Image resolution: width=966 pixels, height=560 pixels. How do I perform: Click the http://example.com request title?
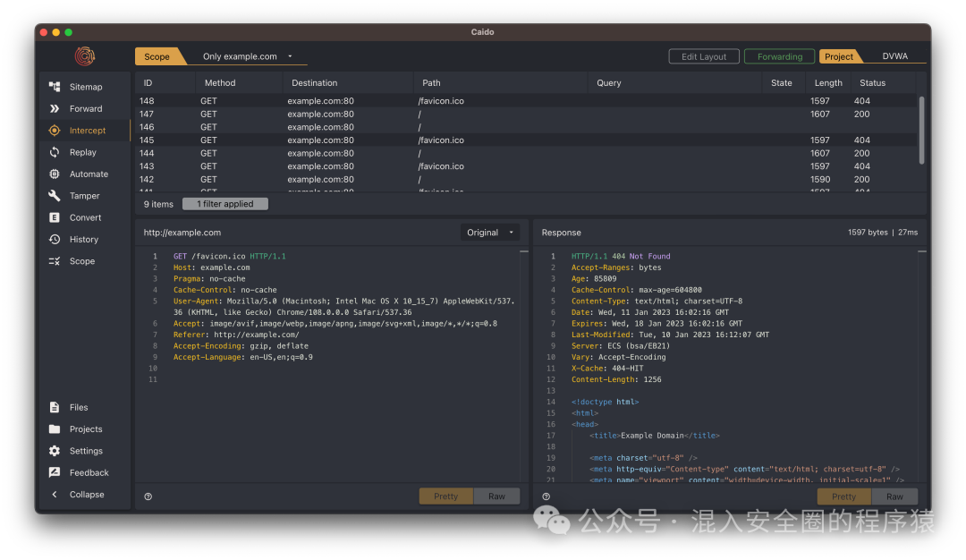click(182, 233)
